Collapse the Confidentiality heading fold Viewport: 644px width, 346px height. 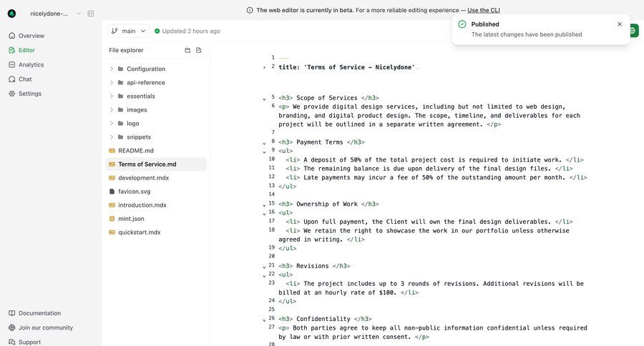(x=264, y=320)
